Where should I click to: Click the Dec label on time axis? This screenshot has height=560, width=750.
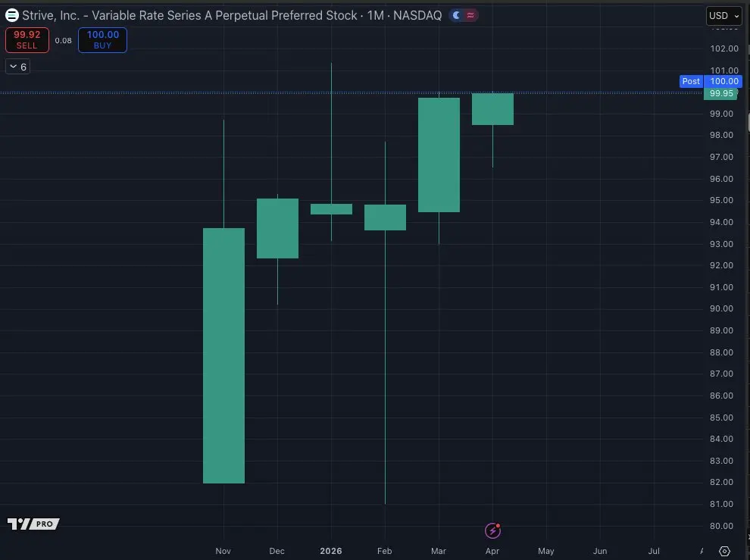tap(277, 551)
